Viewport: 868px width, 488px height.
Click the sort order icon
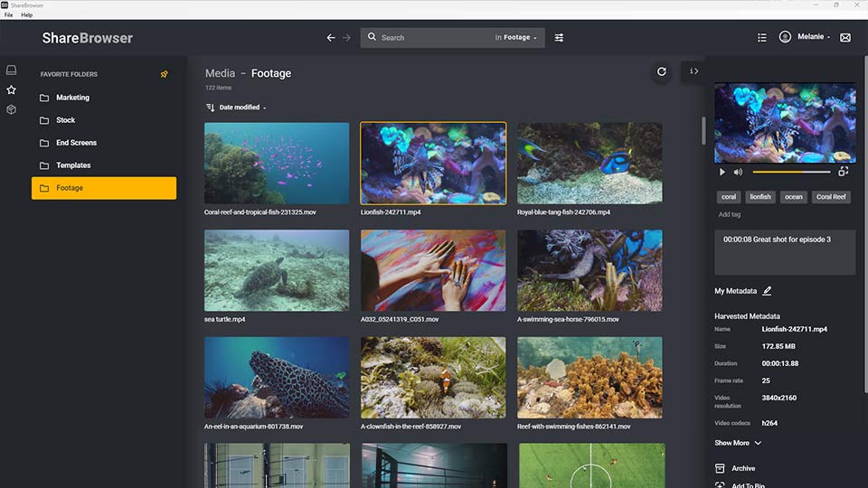[x=210, y=108]
